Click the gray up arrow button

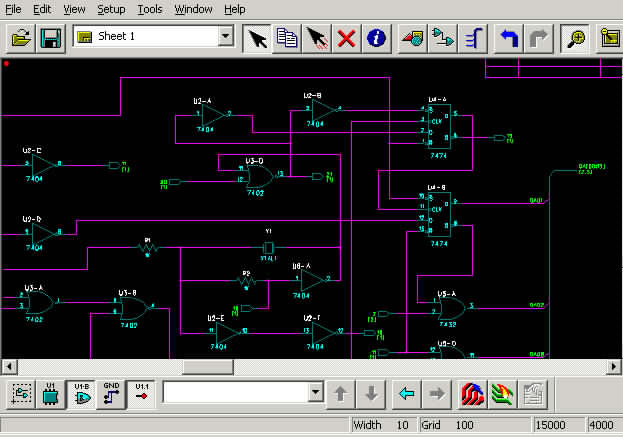(340, 394)
